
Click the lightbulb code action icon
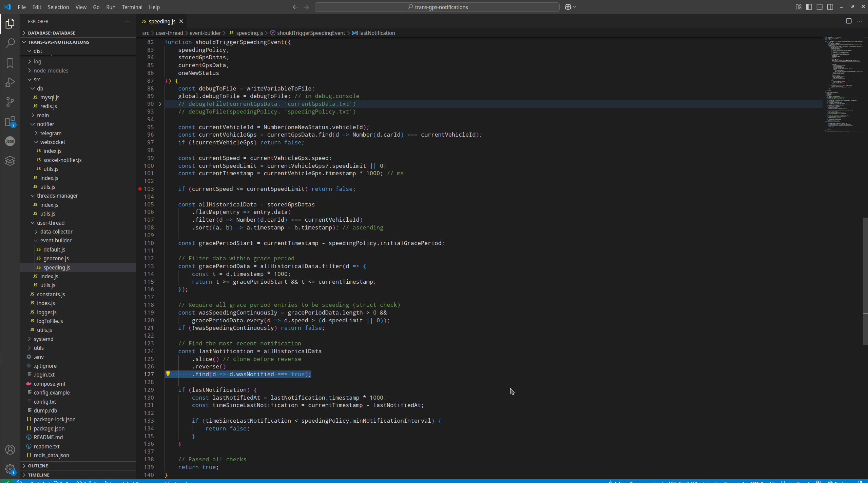168,374
